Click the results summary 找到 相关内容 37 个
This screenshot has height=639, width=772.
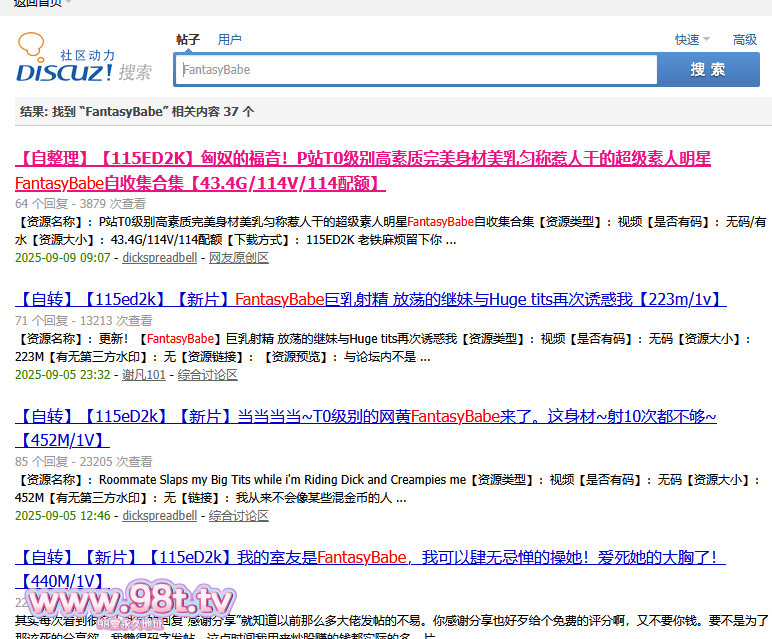point(137,112)
